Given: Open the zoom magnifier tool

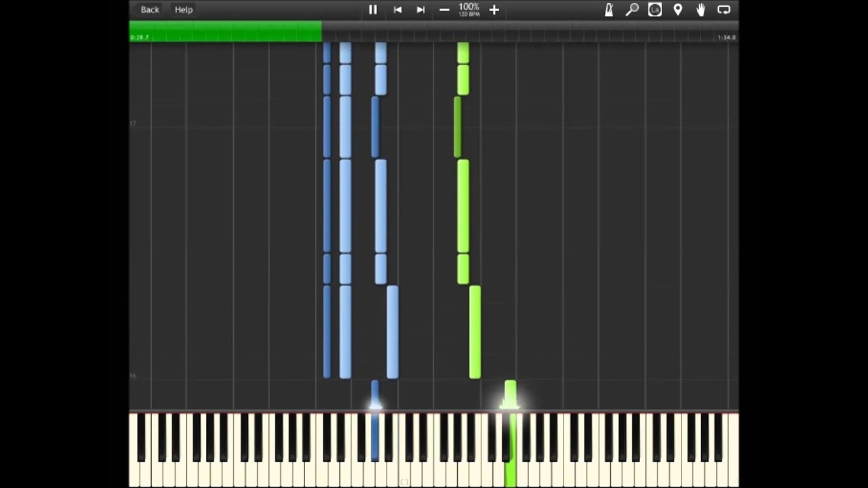Looking at the screenshot, I should pos(632,9).
